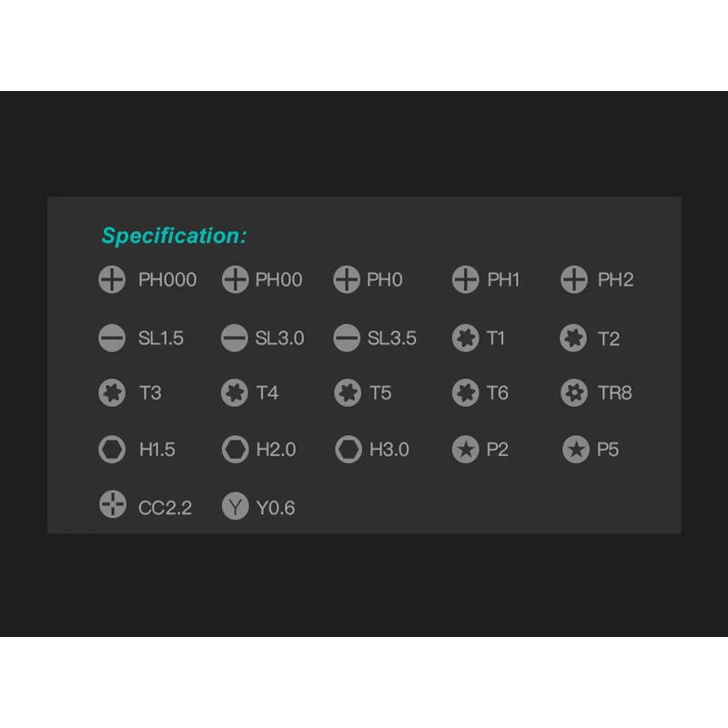Click the CC2.2 cross-point bit icon

113,505
